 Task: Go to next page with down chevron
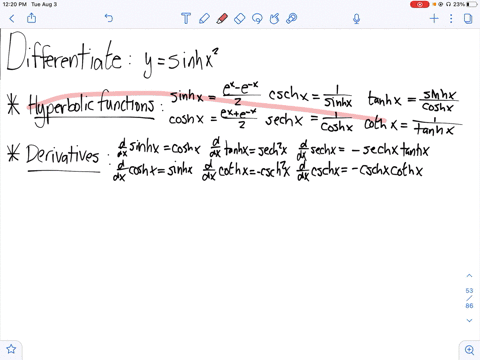point(469,320)
